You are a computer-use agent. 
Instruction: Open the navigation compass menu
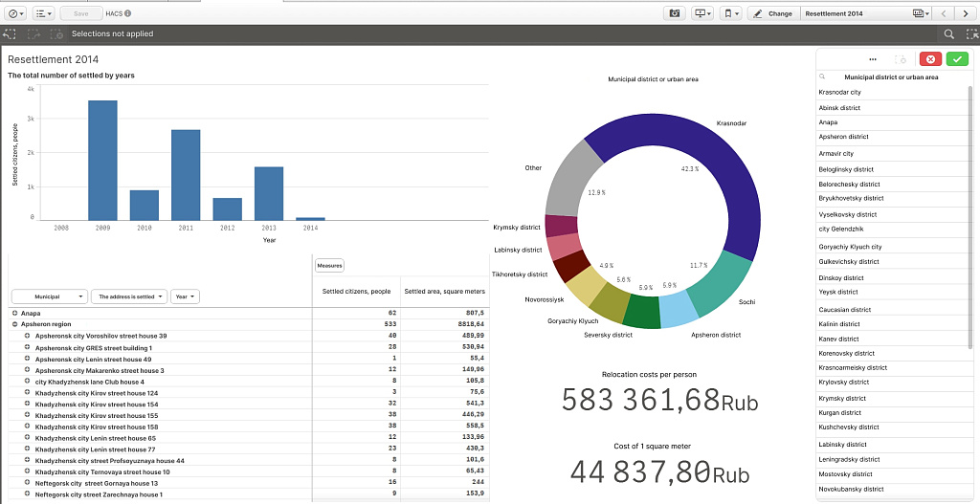pyautogui.click(x=15, y=13)
